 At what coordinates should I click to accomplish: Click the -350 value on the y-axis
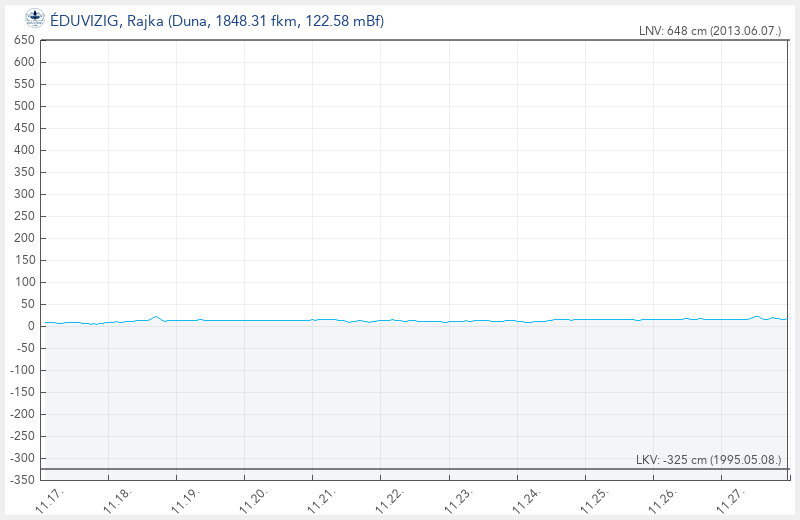[21, 480]
